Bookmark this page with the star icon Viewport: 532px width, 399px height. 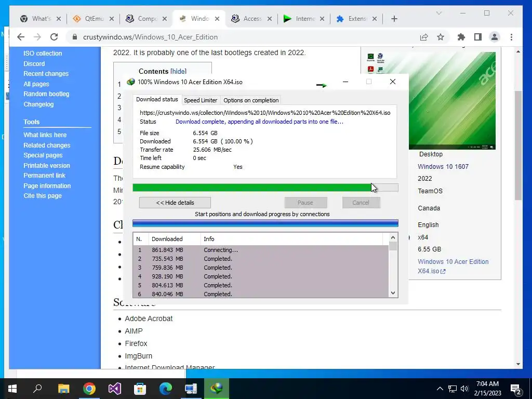pos(441,37)
